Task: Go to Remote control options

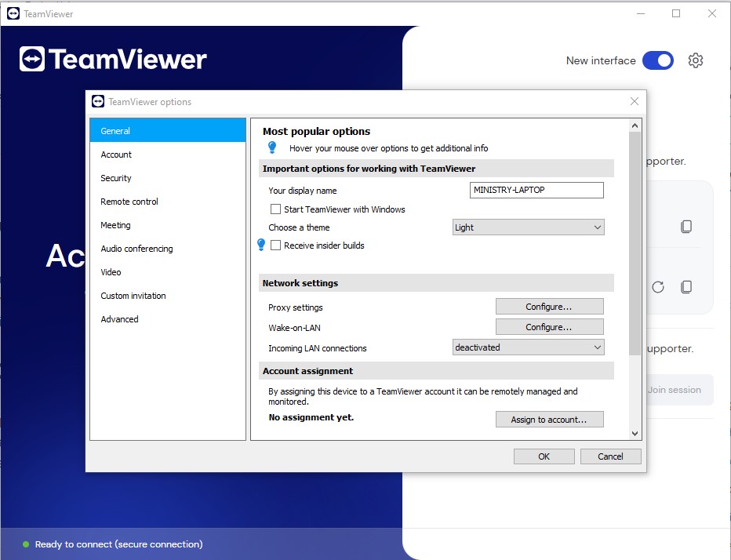Action: pyautogui.click(x=168, y=202)
